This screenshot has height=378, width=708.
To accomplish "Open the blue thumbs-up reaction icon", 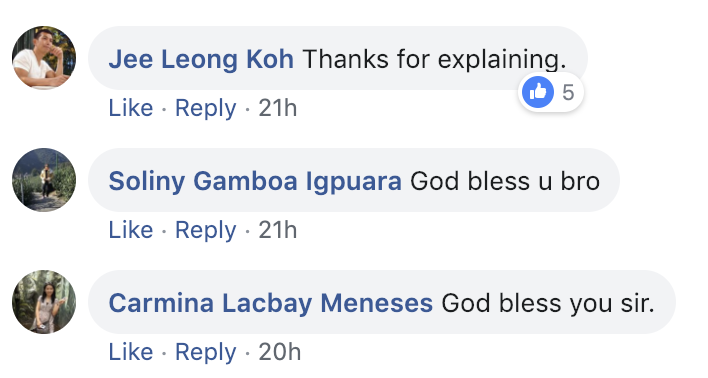I will click(x=538, y=92).
